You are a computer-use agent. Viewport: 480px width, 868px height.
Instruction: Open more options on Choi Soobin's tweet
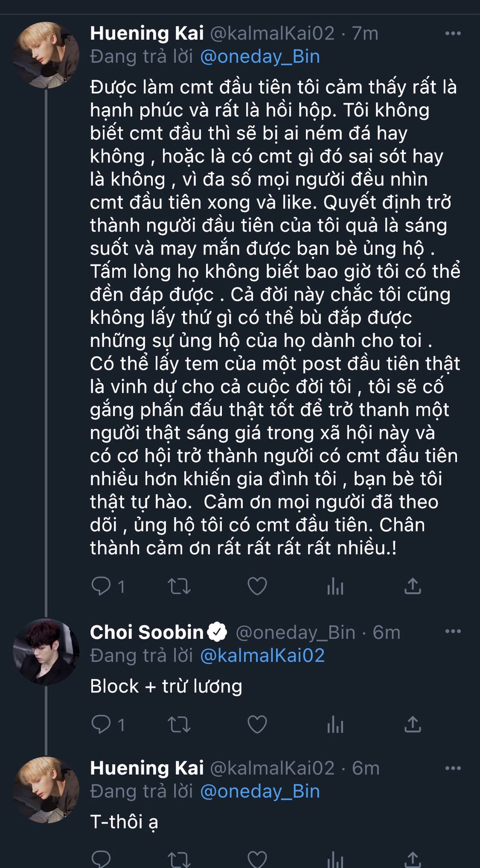(x=452, y=632)
